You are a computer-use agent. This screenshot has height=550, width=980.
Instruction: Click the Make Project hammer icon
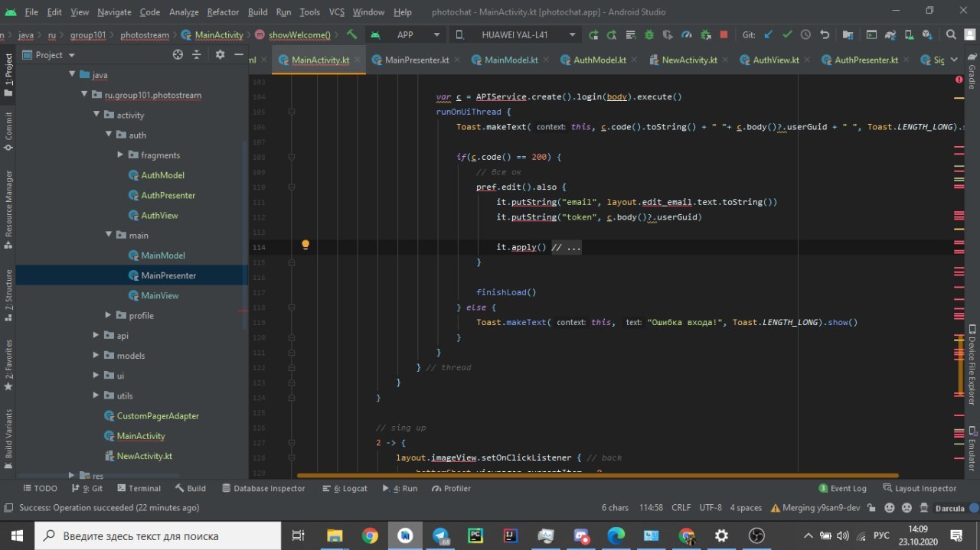pyautogui.click(x=352, y=34)
